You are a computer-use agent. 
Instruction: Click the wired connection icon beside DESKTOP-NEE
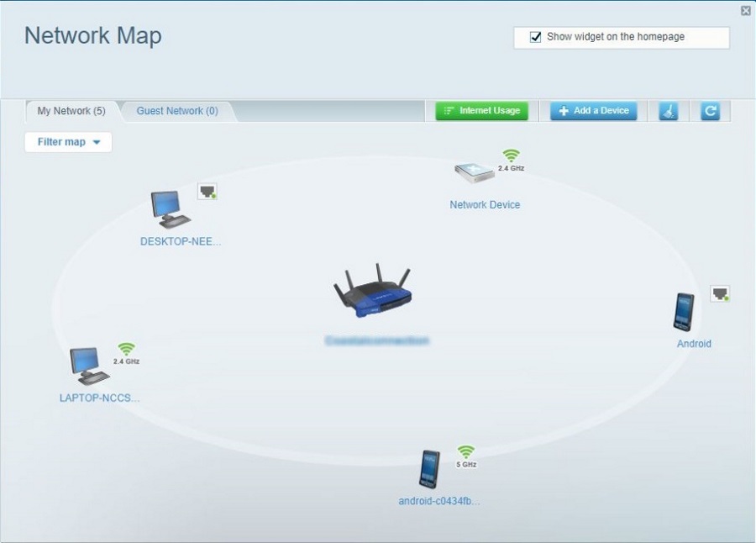pyautogui.click(x=207, y=192)
